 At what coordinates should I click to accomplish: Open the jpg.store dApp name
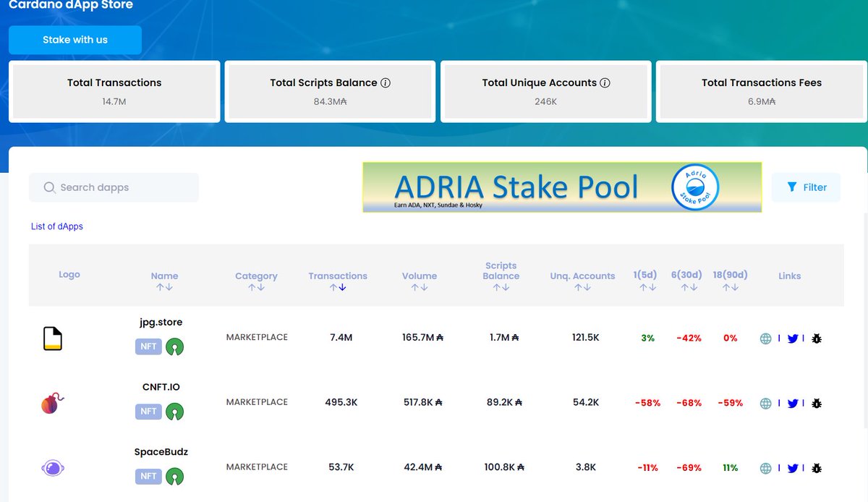pyautogui.click(x=161, y=322)
